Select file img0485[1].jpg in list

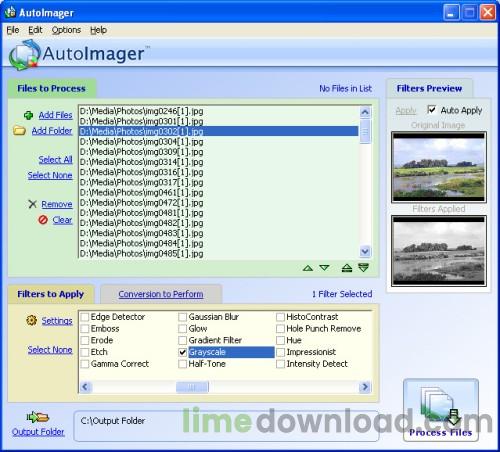pyautogui.click(x=219, y=253)
